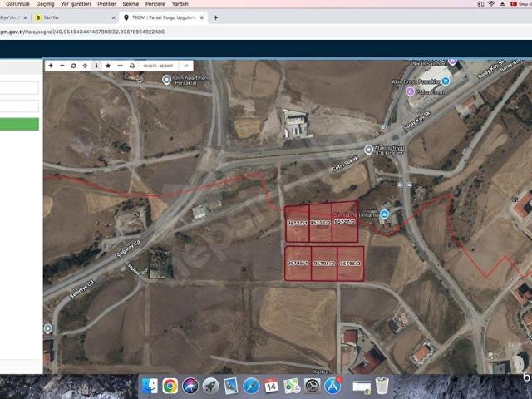Click the purple pin below Altın Gross
The width and height of the screenshot is (532, 399).
tap(410, 91)
